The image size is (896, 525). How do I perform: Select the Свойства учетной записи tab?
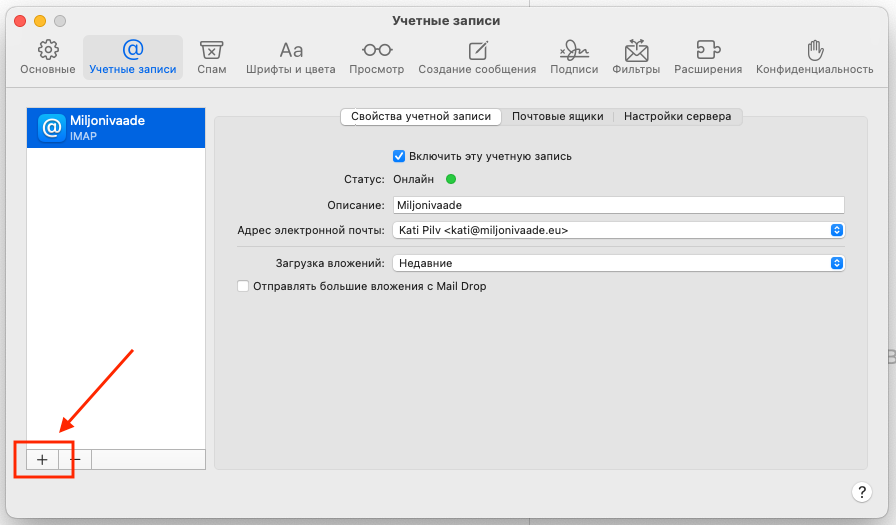coord(421,116)
